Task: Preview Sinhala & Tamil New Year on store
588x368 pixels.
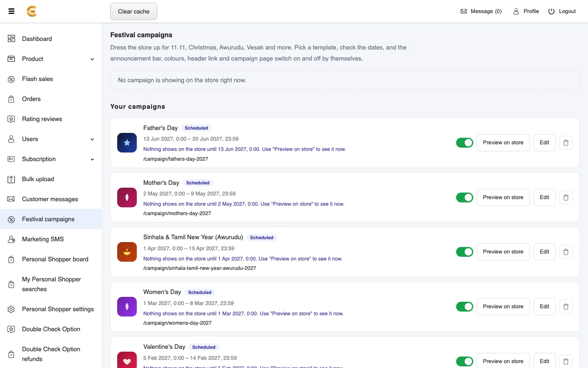Action: pyautogui.click(x=503, y=252)
